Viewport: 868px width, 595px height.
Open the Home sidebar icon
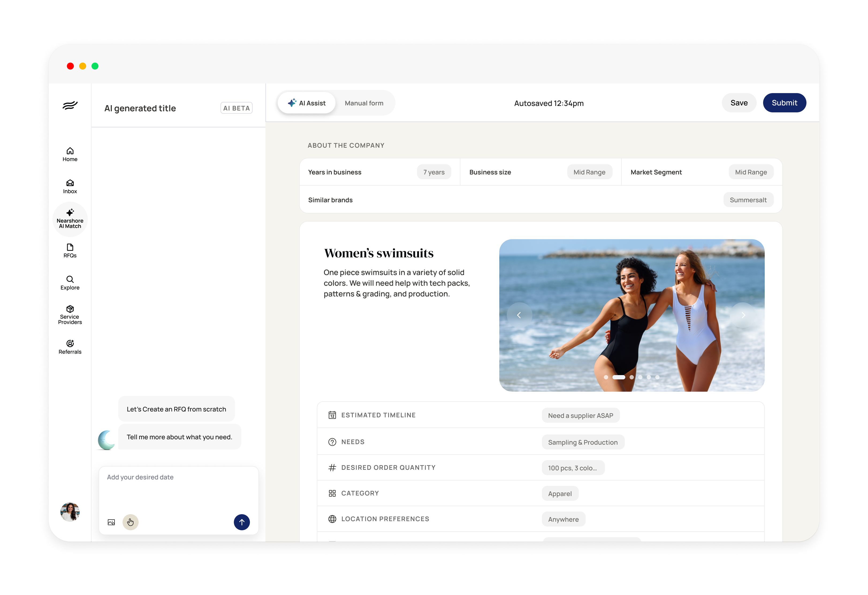(70, 151)
